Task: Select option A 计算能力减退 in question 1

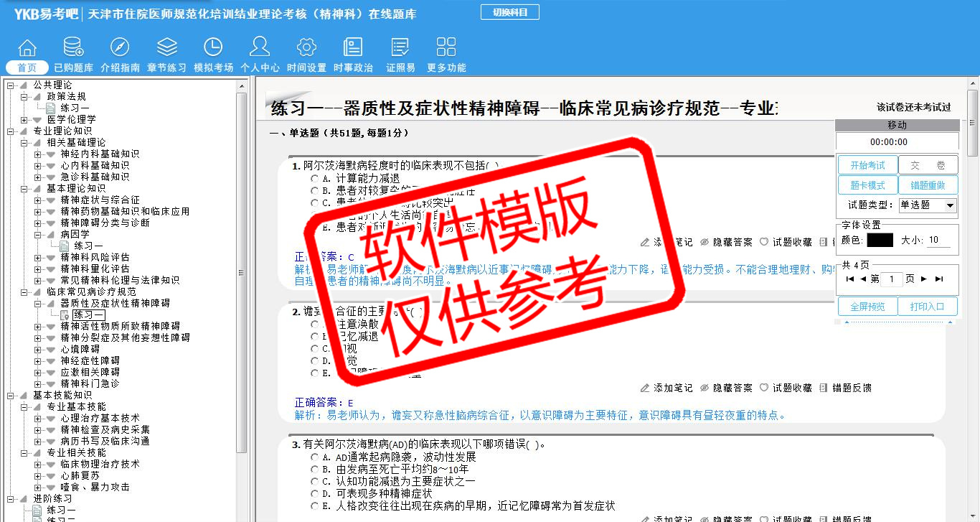Action: [x=314, y=179]
